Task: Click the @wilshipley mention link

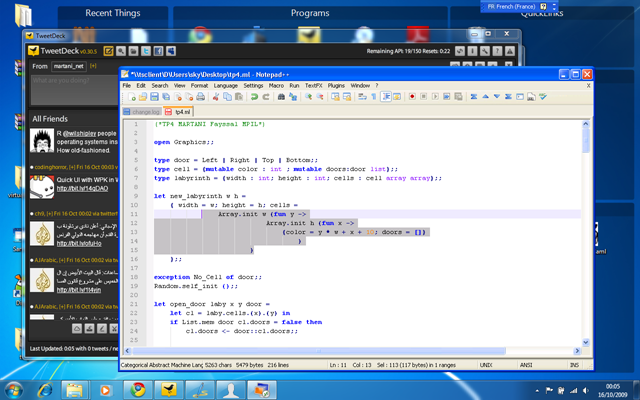Action: pyautogui.click(x=79, y=133)
